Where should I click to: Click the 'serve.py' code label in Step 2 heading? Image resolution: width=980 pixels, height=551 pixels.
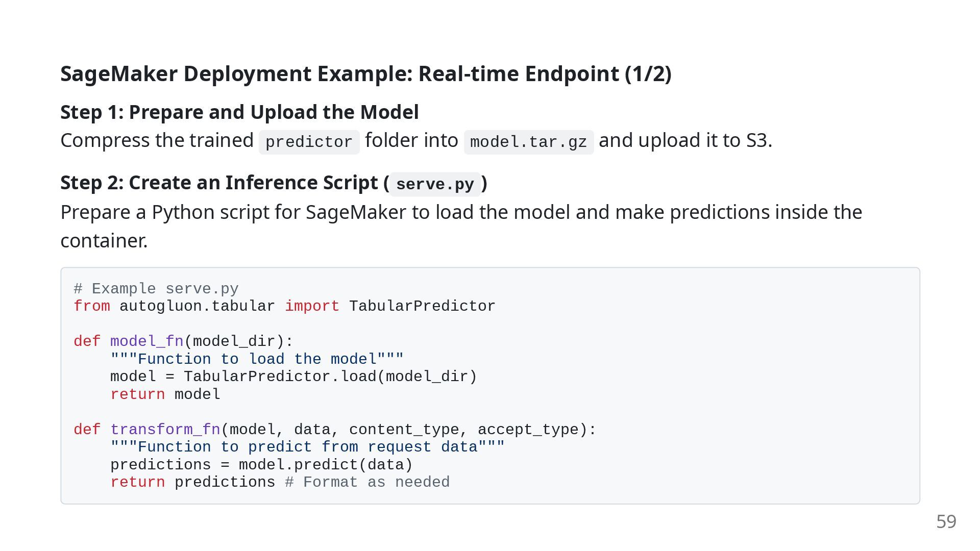[435, 184]
